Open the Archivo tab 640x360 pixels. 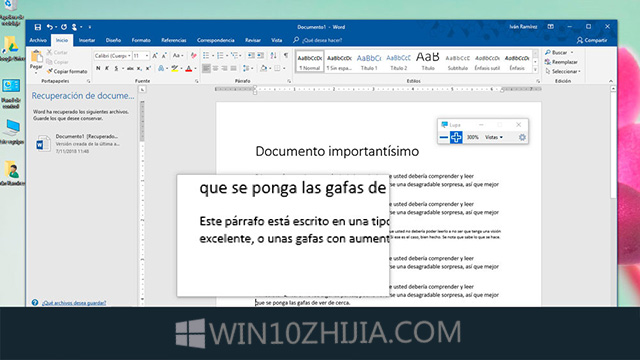click(38, 40)
